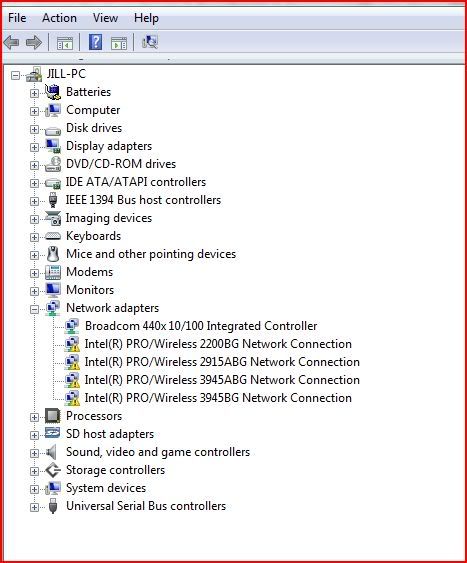Click the Sound, video and game speaker icon
This screenshot has width=467, height=563.
pos(52,452)
